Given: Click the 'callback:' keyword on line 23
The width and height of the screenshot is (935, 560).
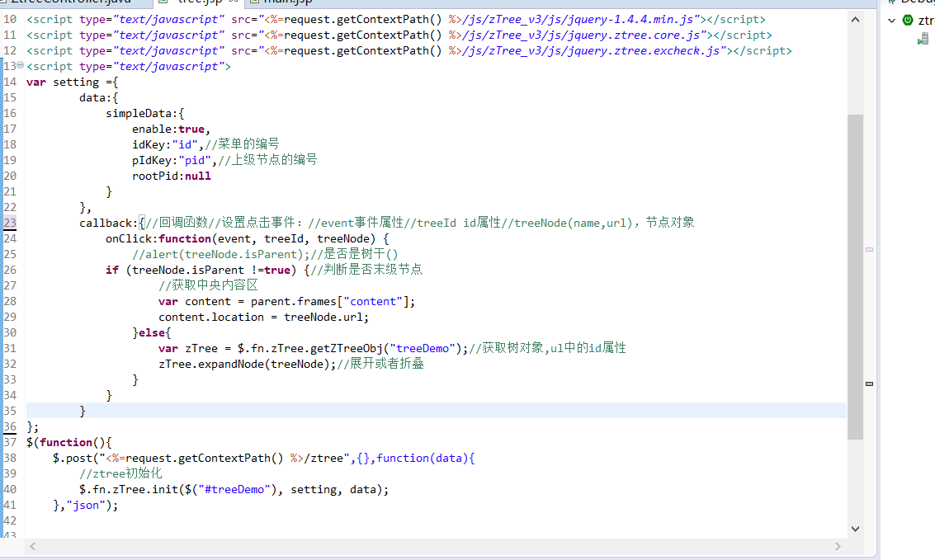Looking at the screenshot, I should (x=109, y=223).
